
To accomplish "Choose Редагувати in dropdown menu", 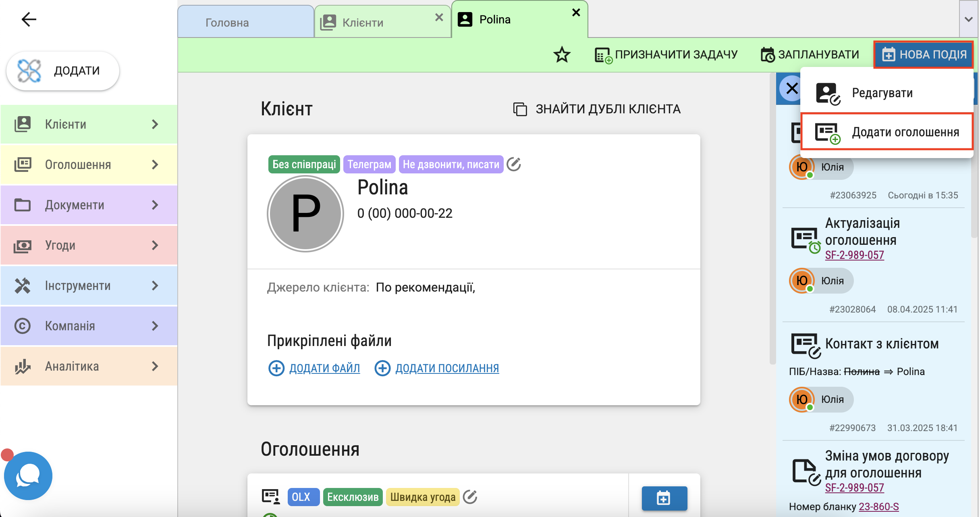I will point(887,93).
